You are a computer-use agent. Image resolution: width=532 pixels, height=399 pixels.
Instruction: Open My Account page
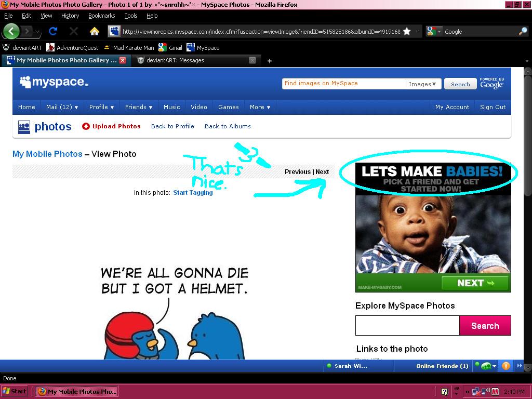coord(453,107)
